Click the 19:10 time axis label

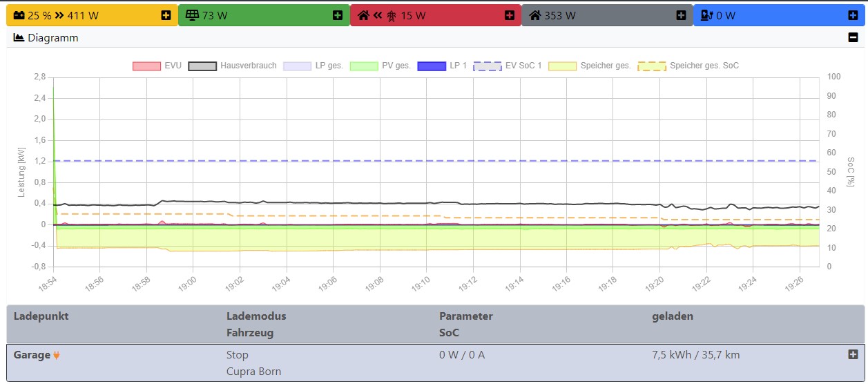tap(421, 283)
